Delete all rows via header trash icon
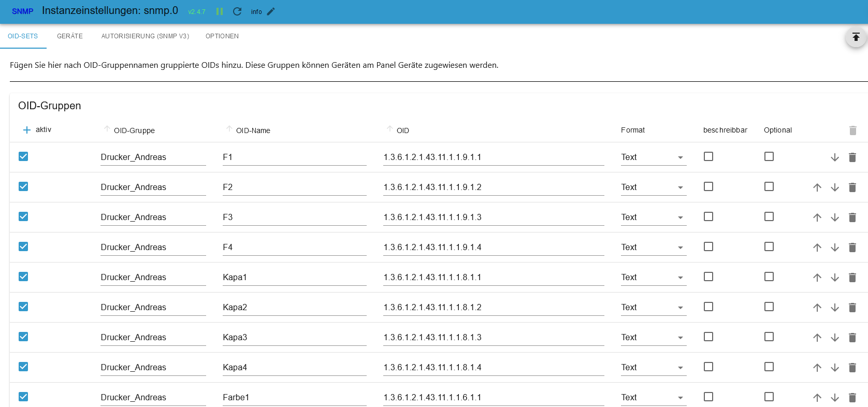 [853, 130]
